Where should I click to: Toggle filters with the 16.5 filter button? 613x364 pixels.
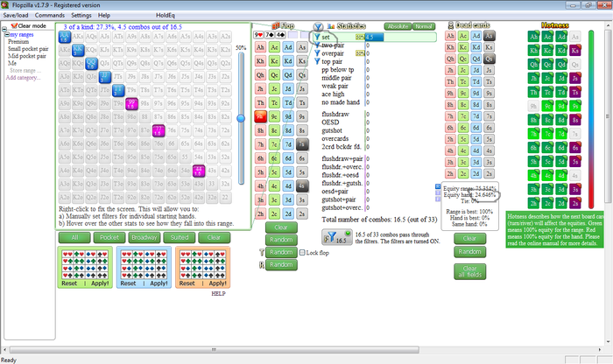pos(336,237)
